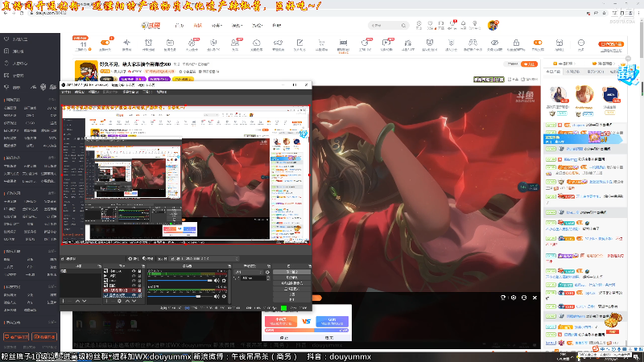Click the streamer avatar beside the room title
The height and width of the screenshot is (362, 644).
tap(86, 71)
